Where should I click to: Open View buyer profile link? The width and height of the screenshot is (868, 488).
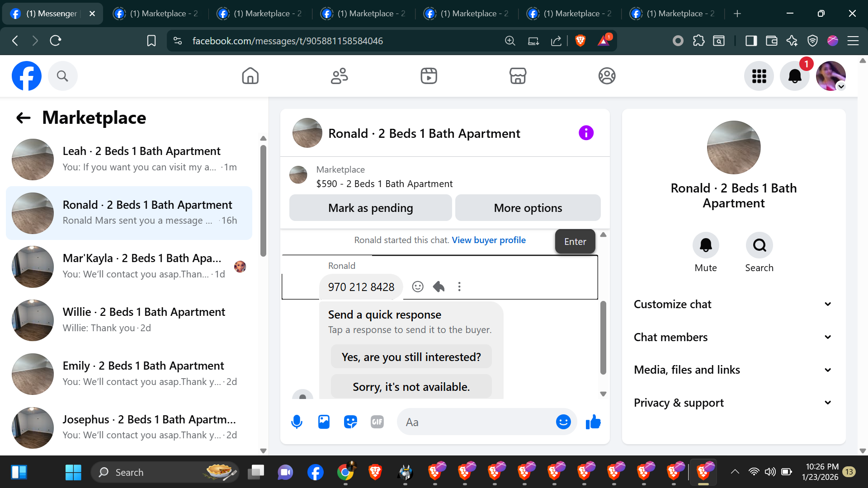pyautogui.click(x=489, y=240)
